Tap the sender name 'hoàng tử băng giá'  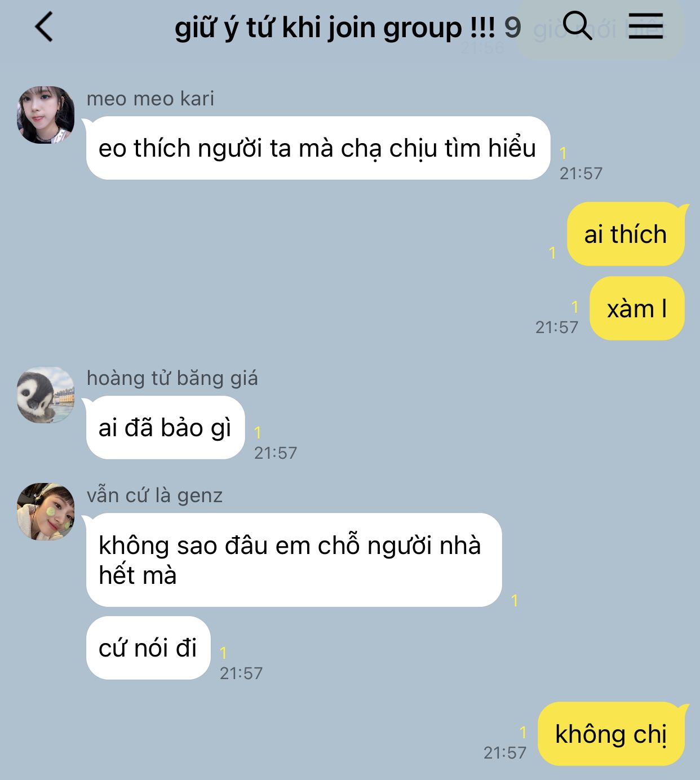click(172, 378)
